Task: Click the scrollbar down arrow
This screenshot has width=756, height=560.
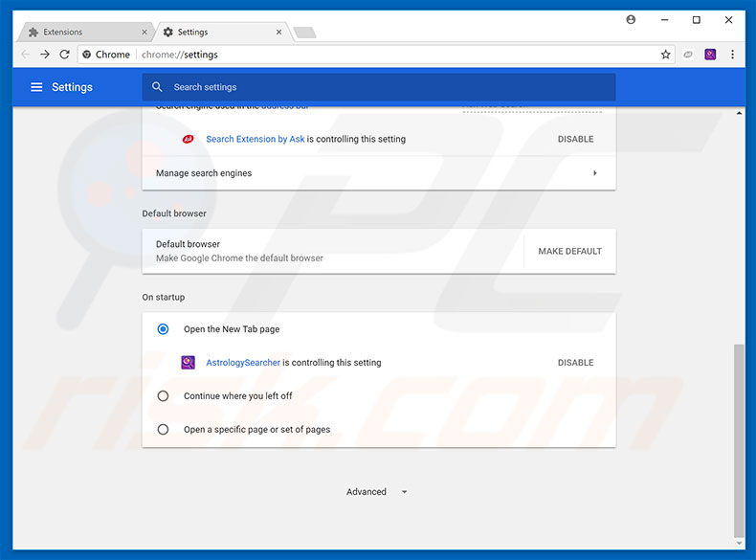Action: click(739, 543)
